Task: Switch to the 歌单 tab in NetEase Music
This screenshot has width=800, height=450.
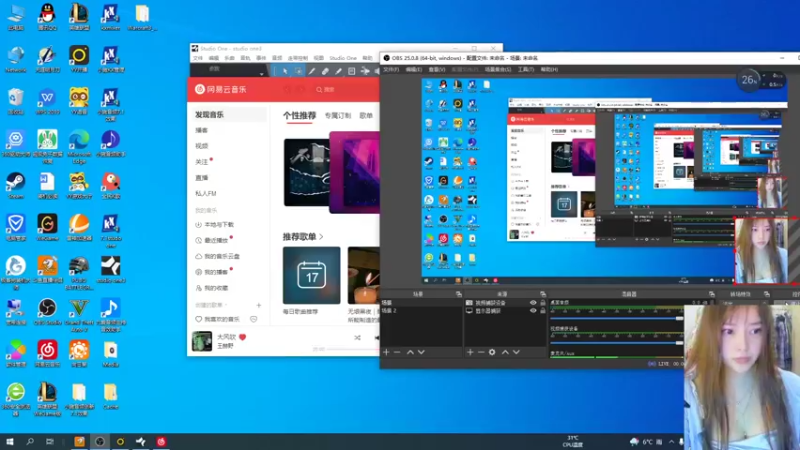Action: (366, 116)
